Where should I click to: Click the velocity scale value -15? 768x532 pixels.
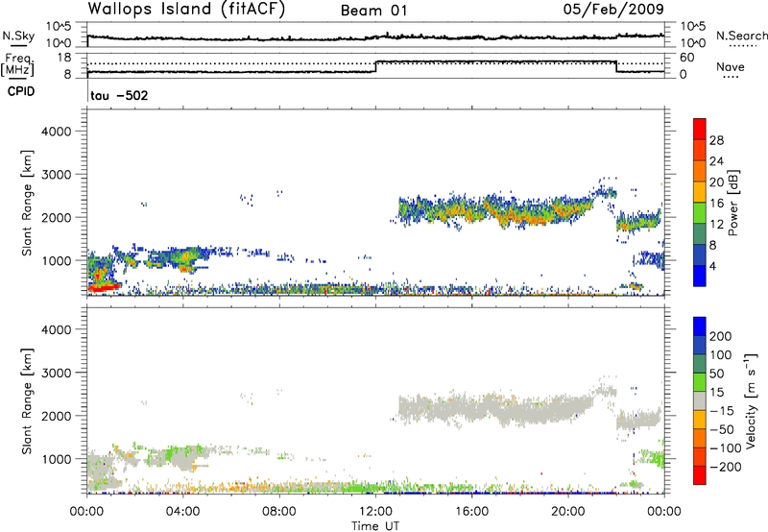pos(722,410)
